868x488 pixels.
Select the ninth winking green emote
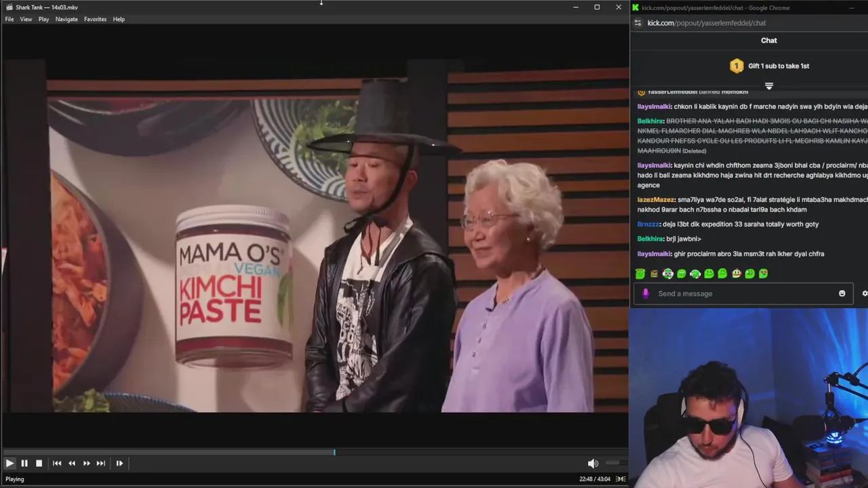point(750,274)
